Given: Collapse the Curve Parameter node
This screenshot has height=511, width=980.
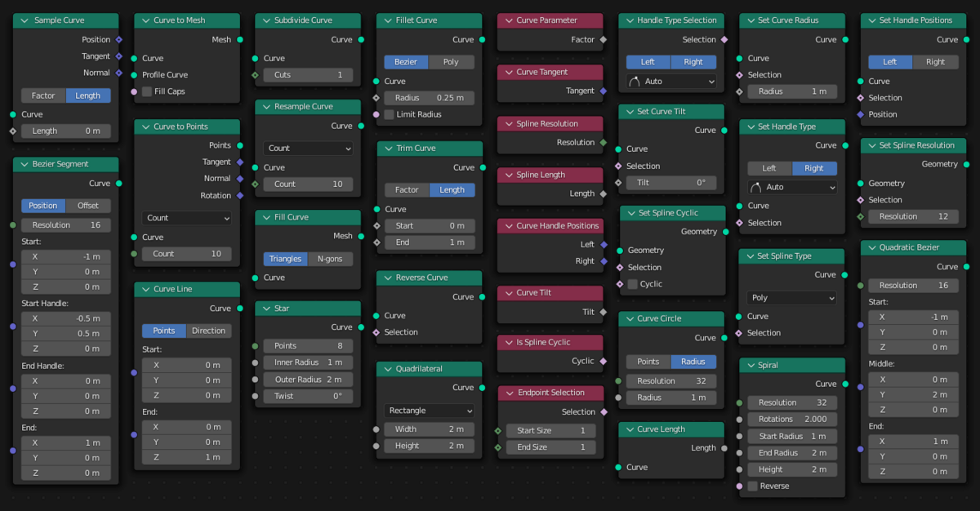Looking at the screenshot, I should click(508, 20).
